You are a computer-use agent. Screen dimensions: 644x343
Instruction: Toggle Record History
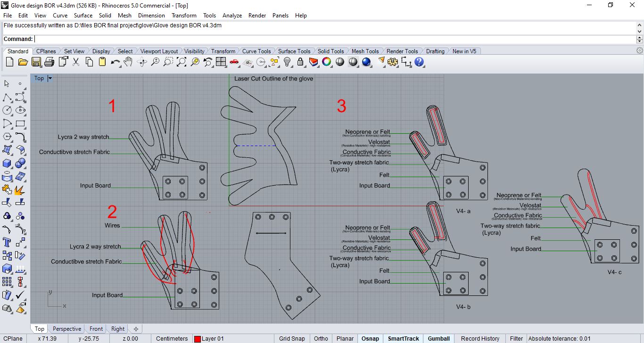480,338
